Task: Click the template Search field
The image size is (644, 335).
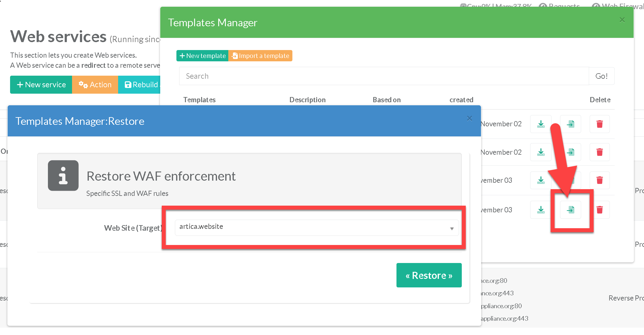Action: click(x=384, y=76)
